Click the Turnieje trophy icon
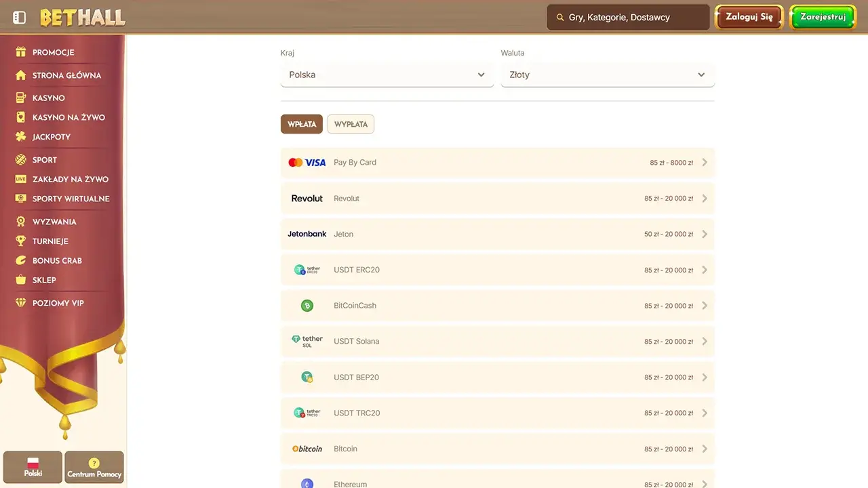868x488 pixels. 20,241
